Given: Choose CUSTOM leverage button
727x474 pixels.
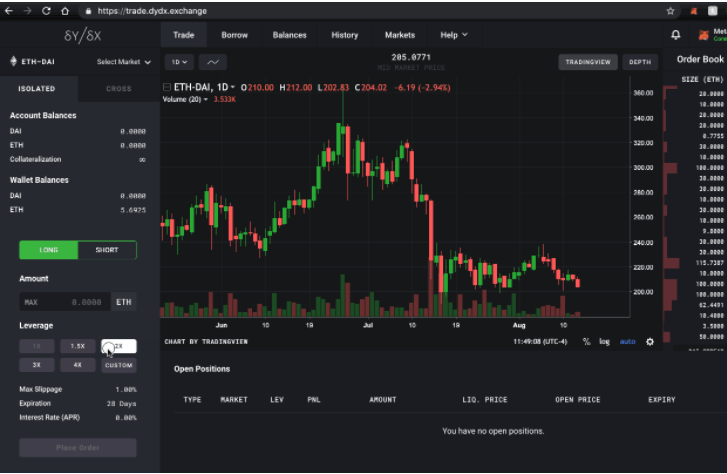Looking at the screenshot, I should 118,365.
